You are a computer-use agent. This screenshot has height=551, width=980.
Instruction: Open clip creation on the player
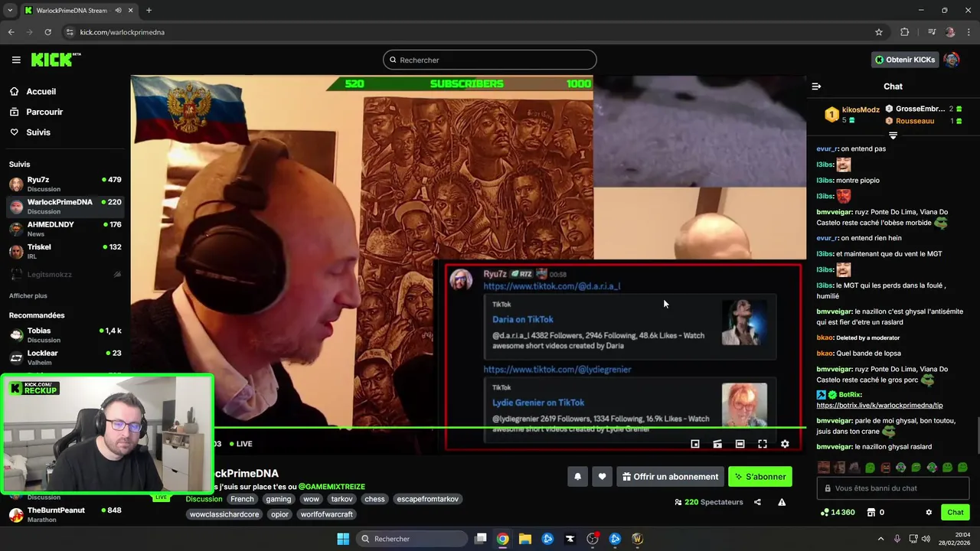pyautogui.click(x=717, y=444)
